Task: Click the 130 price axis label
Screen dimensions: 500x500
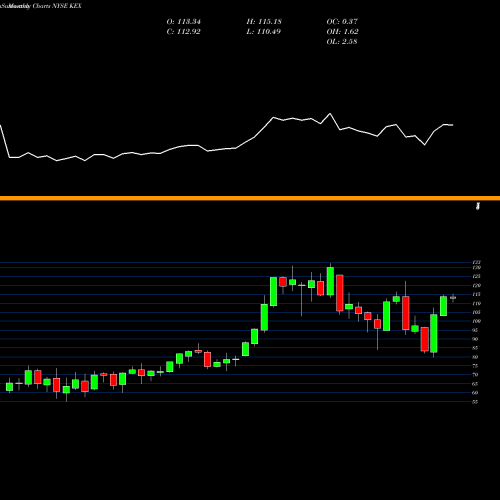Action: pyautogui.click(x=476, y=268)
